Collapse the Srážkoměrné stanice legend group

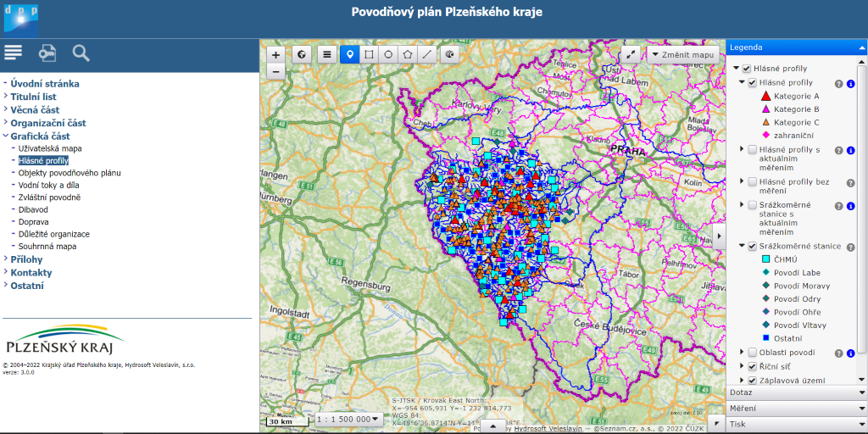(741, 246)
